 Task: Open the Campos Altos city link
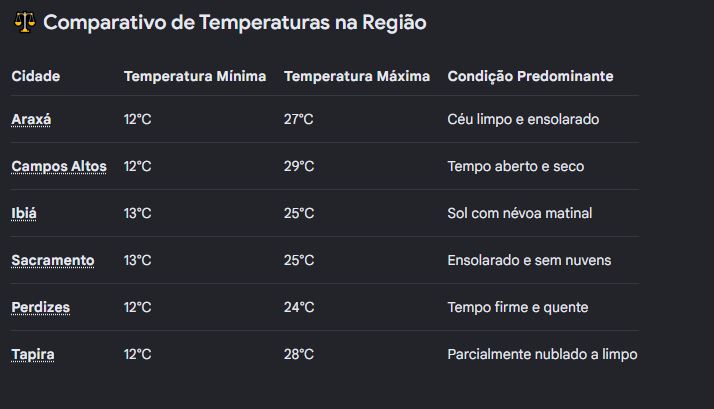[x=59, y=166]
